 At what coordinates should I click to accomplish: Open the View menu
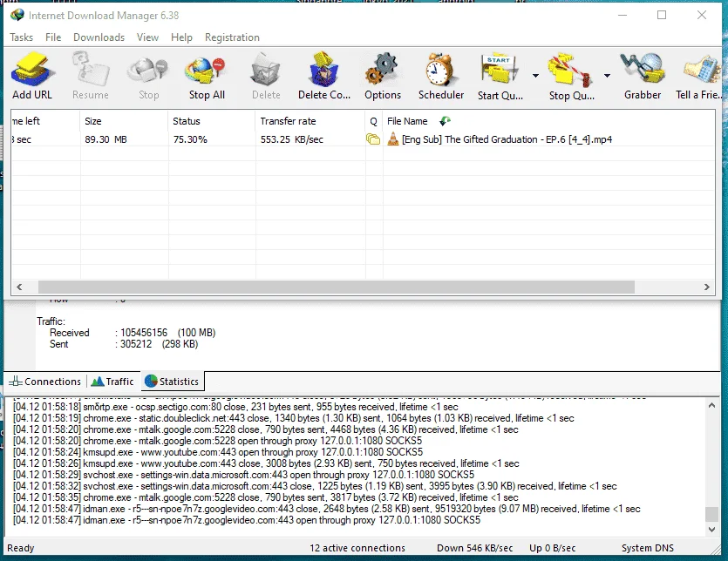tap(147, 37)
